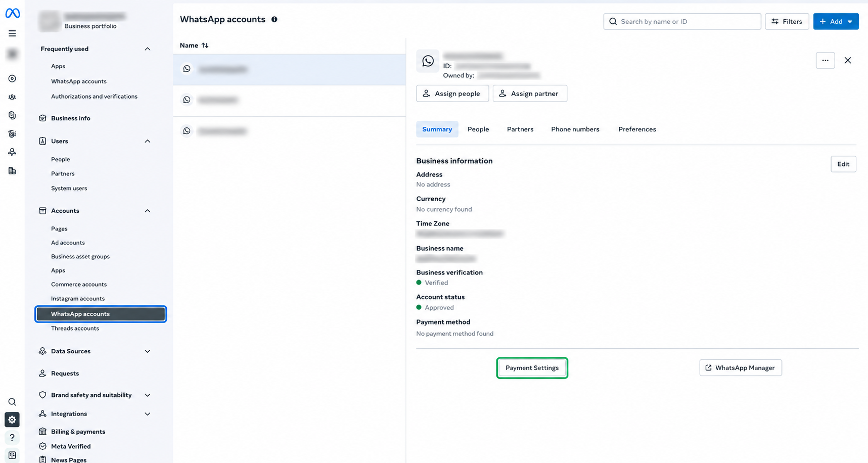The height and width of the screenshot is (463, 868).
Task: Open WhatsApp Manager link button
Action: [741, 368]
